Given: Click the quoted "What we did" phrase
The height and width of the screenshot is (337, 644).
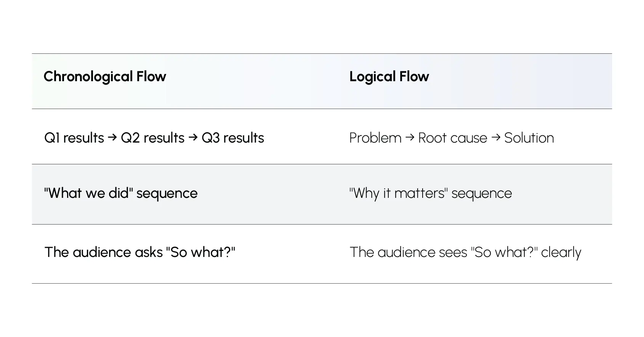Looking at the screenshot, I should click(88, 193).
